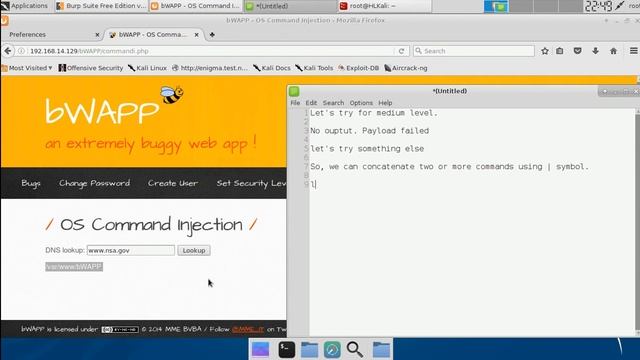Viewport: 640px width, 360px height.
Task: Click the Creative Commons license badge
Action: 120,329
